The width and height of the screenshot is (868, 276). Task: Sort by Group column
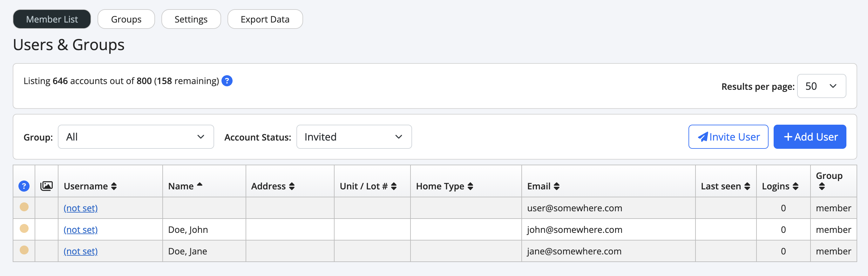point(829,181)
